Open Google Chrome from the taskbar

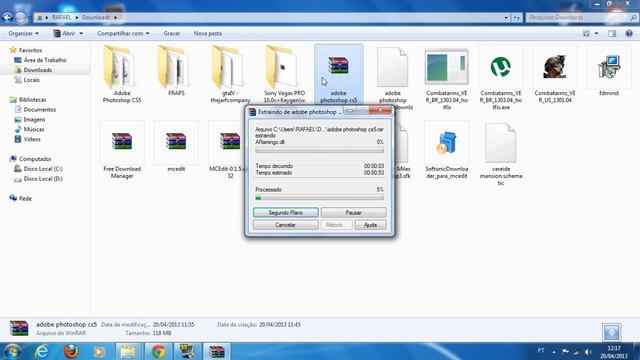158,351
